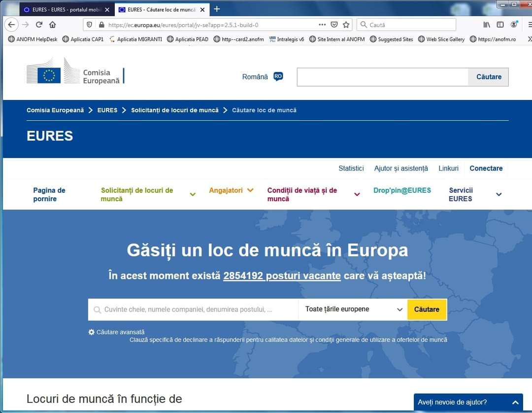The width and height of the screenshot is (532, 413).
Task: Open ANOFM HelpDesk bookmark
Action: pyautogui.click(x=33, y=39)
